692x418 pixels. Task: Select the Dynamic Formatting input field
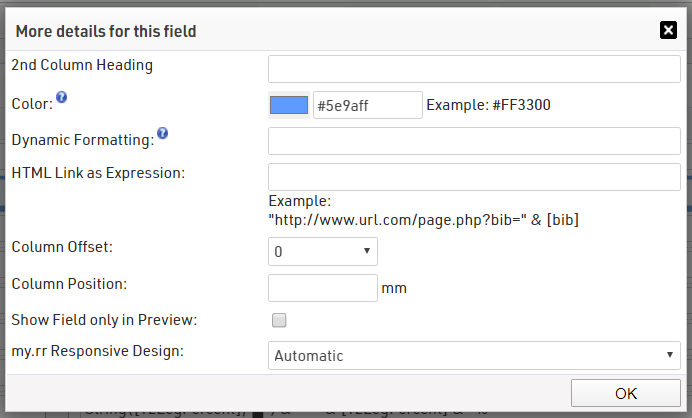[x=474, y=141]
